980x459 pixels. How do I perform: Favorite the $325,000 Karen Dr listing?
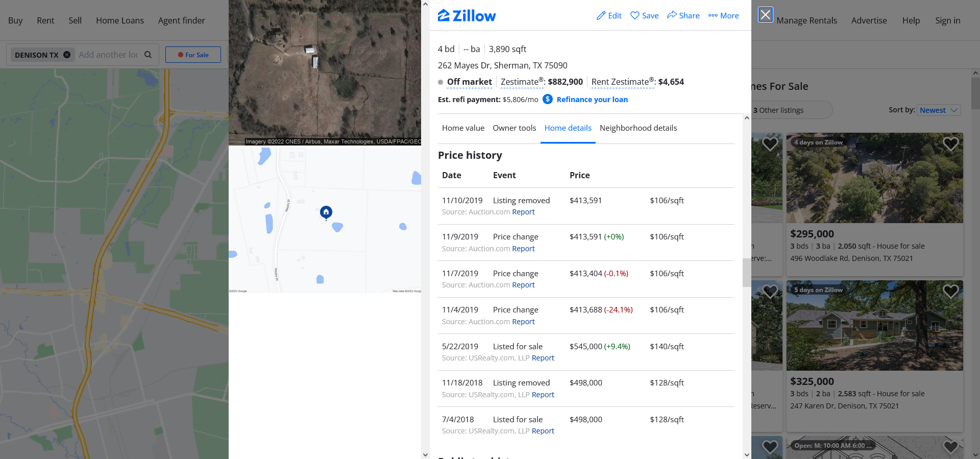[x=950, y=292]
